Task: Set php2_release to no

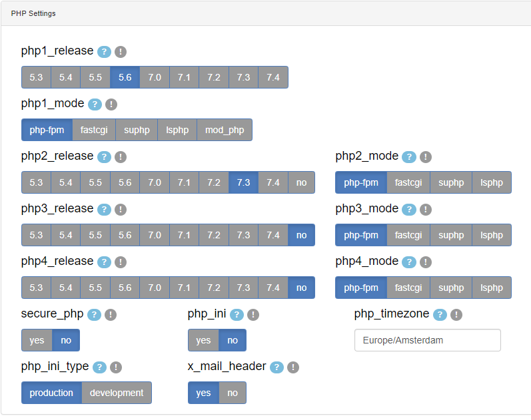Action: [x=302, y=182]
